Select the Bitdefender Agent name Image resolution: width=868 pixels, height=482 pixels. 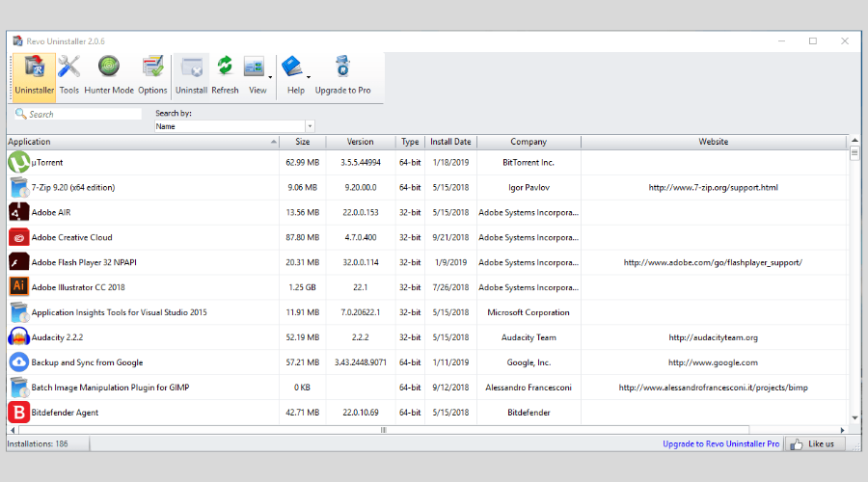pyautogui.click(x=65, y=413)
